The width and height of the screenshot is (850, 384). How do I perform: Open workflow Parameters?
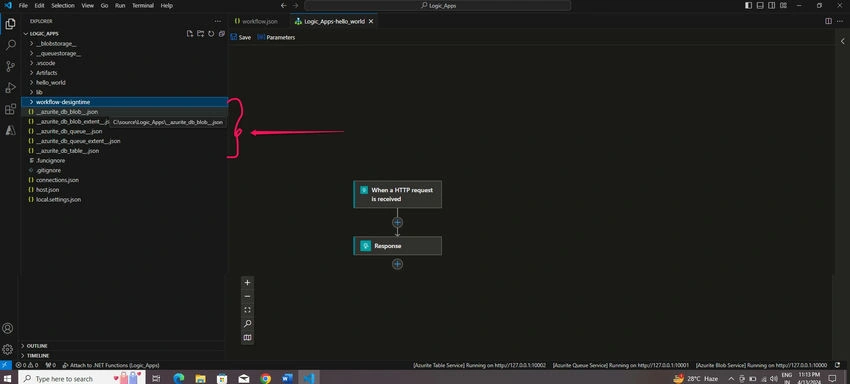click(x=276, y=37)
